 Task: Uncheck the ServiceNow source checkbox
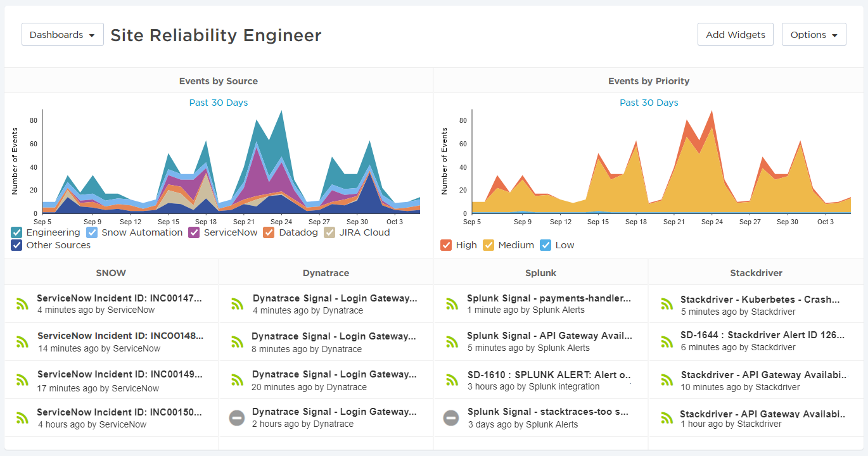click(194, 232)
